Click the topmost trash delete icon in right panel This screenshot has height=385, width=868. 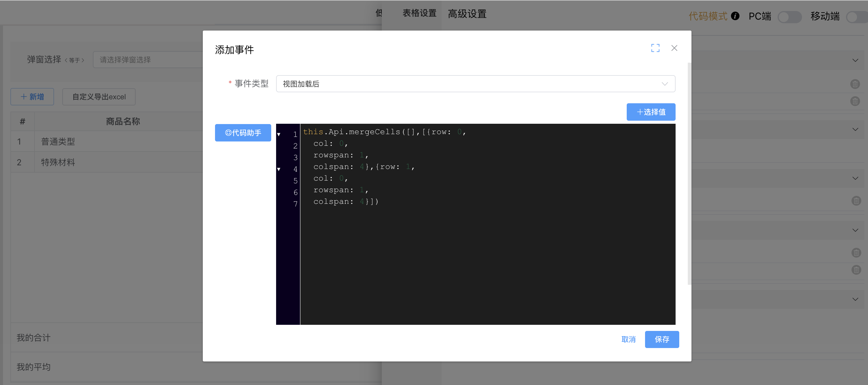point(856,84)
